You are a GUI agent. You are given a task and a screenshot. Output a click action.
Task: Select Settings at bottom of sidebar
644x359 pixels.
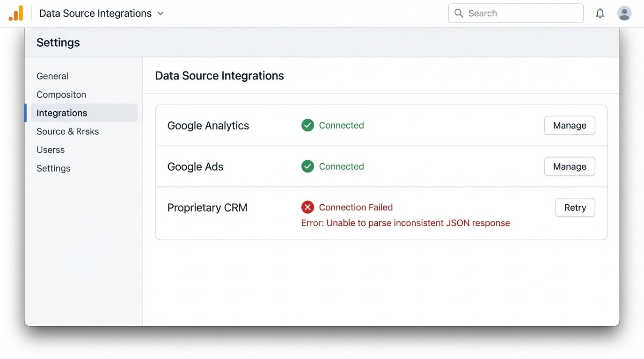pos(53,168)
